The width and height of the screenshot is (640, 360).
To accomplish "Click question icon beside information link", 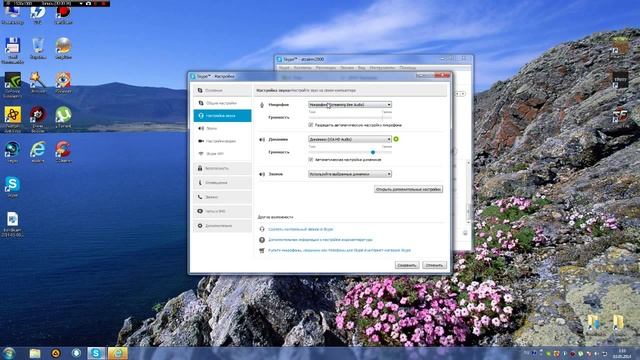I will 262,240.
